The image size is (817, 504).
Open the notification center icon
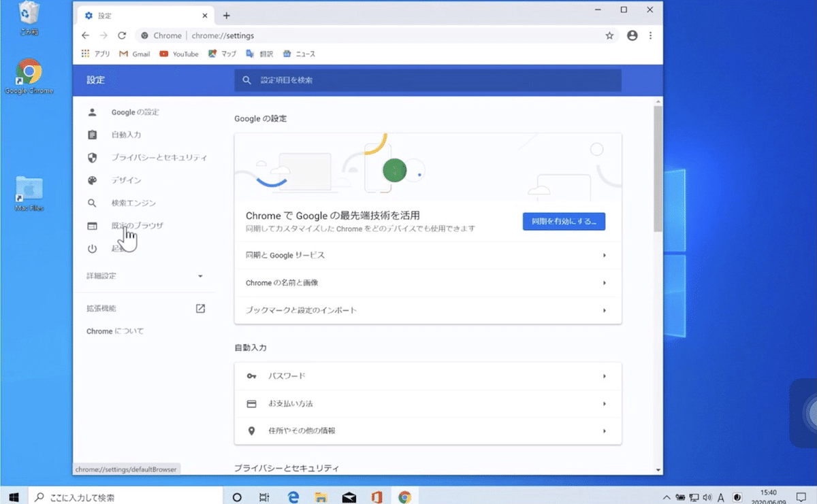pyautogui.click(x=801, y=497)
